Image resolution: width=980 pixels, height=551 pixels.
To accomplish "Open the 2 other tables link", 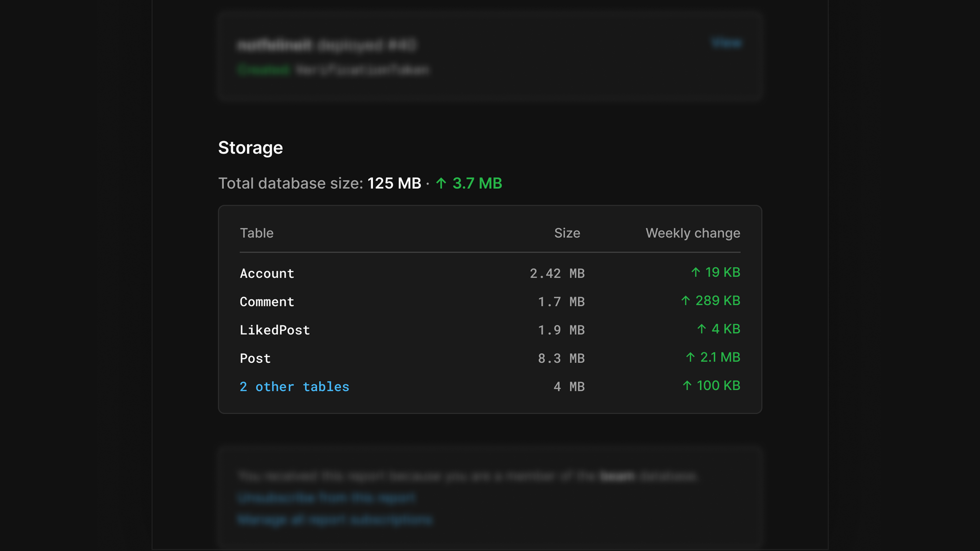I will point(294,387).
